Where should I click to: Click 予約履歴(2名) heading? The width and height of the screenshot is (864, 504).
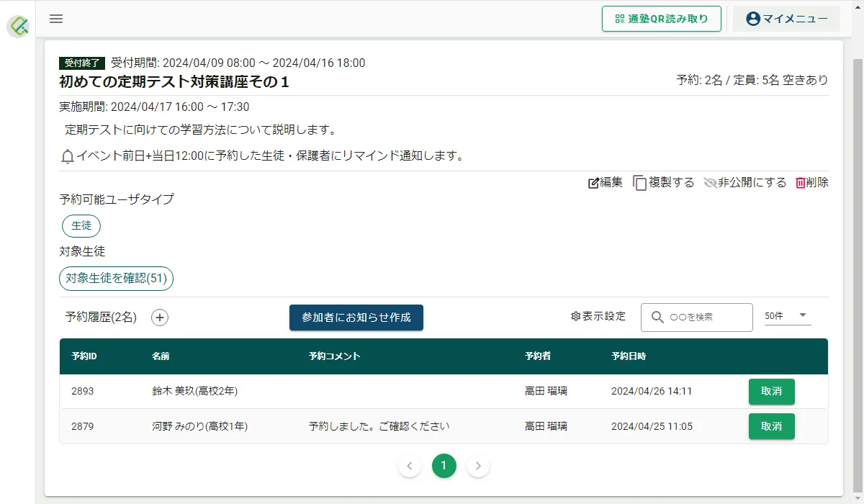(x=101, y=318)
